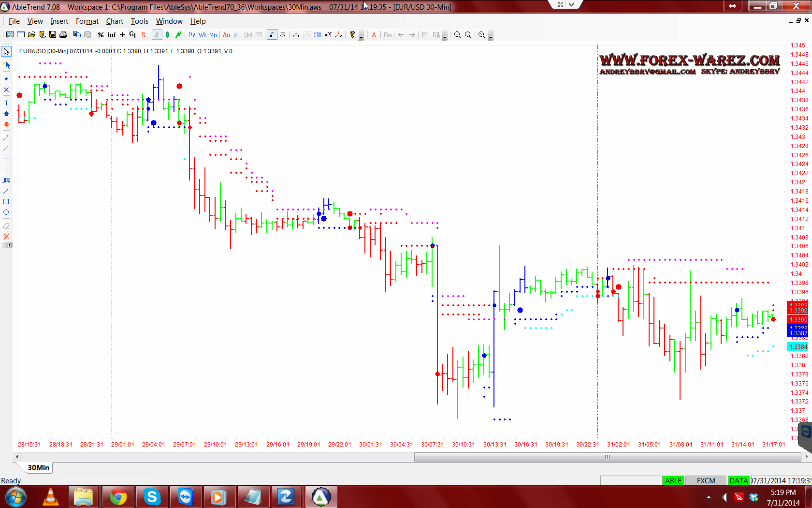Switch to Weekly timeframe with Wk button
This screenshot has height=508, width=812.
[202, 35]
